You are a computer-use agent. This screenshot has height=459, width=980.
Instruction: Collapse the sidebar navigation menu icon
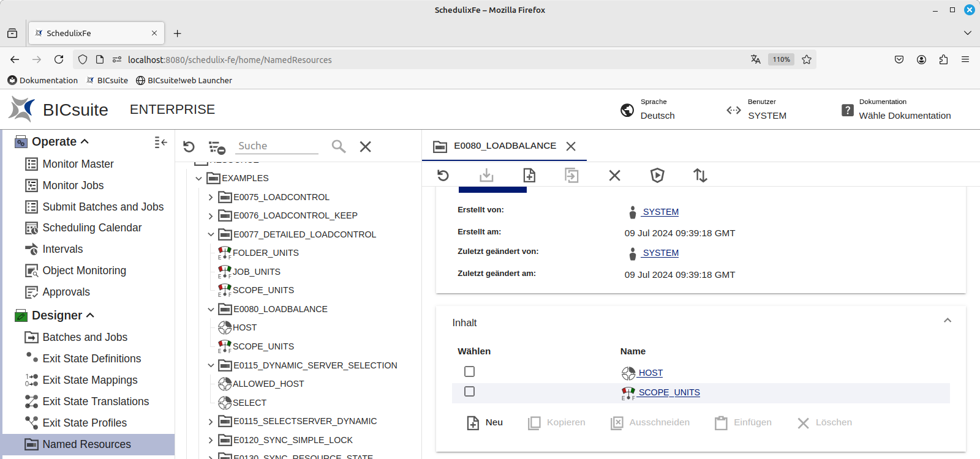[160, 142]
